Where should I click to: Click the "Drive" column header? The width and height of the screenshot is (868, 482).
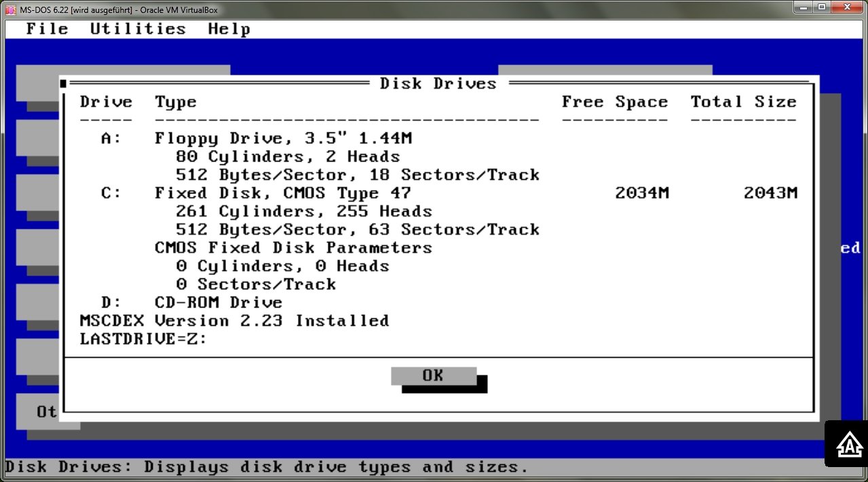[106, 102]
